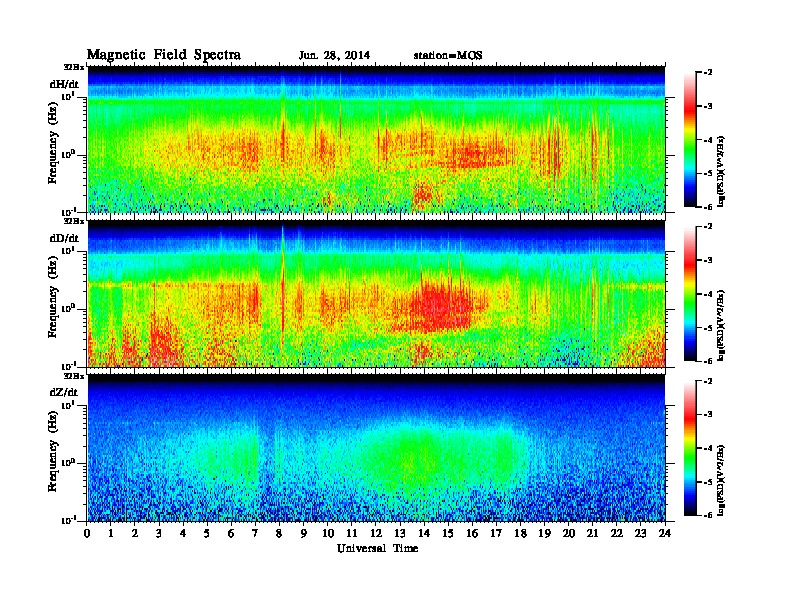This screenshot has width=792, height=612.
Task: Click the dD/dt panel label
Action: coord(64,238)
